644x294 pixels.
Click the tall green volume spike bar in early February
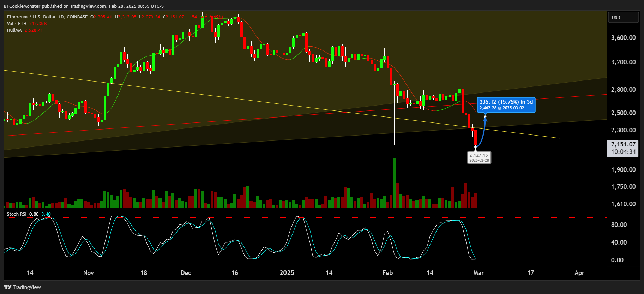(x=394, y=183)
